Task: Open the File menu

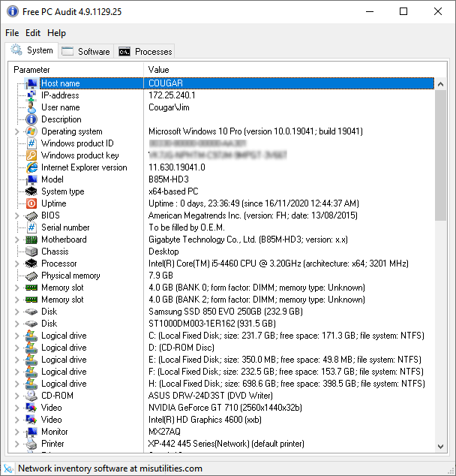Action: click(x=12, y=33)
